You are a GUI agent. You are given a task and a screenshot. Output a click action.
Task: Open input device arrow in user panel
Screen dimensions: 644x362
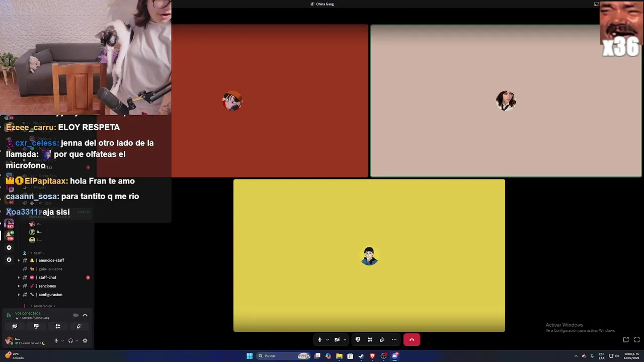(x=62, y=340)
